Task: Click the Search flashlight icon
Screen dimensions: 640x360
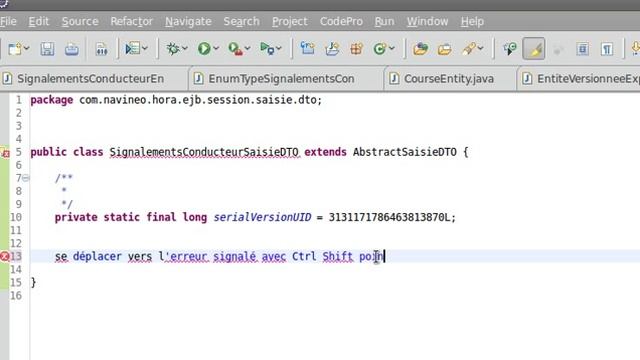Action: tap(469, 49)
